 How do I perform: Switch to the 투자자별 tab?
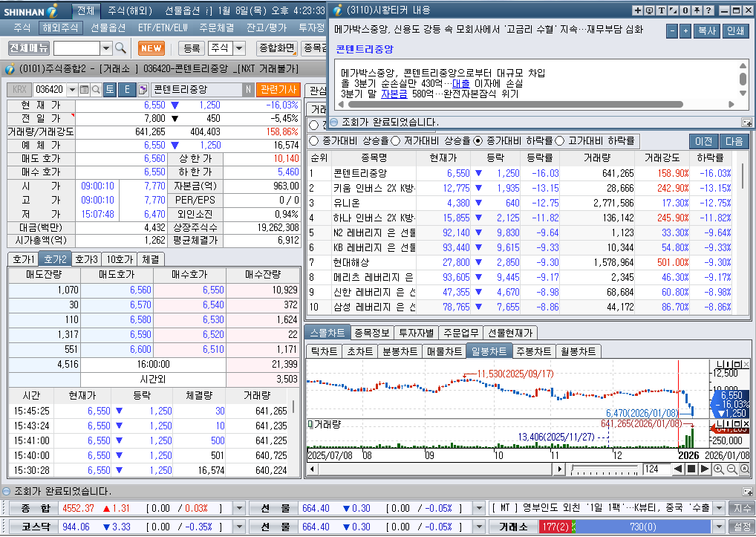tap(416, 333)
